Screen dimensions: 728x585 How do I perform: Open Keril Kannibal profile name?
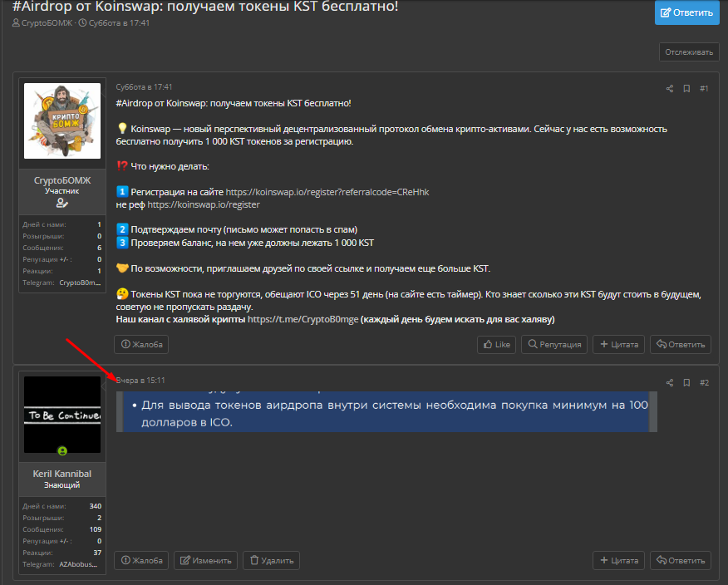click(62, 474)
